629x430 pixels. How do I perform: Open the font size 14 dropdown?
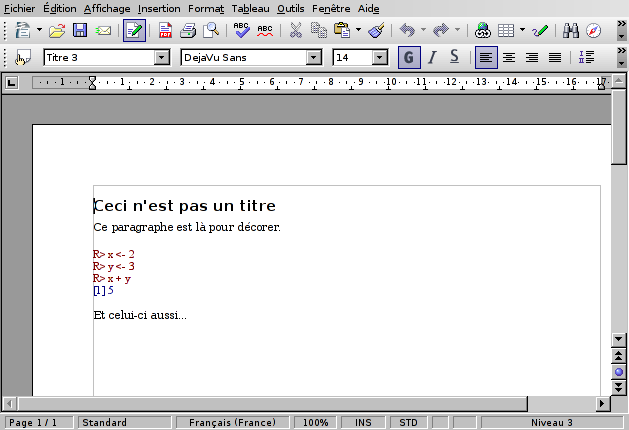[379, 58]
